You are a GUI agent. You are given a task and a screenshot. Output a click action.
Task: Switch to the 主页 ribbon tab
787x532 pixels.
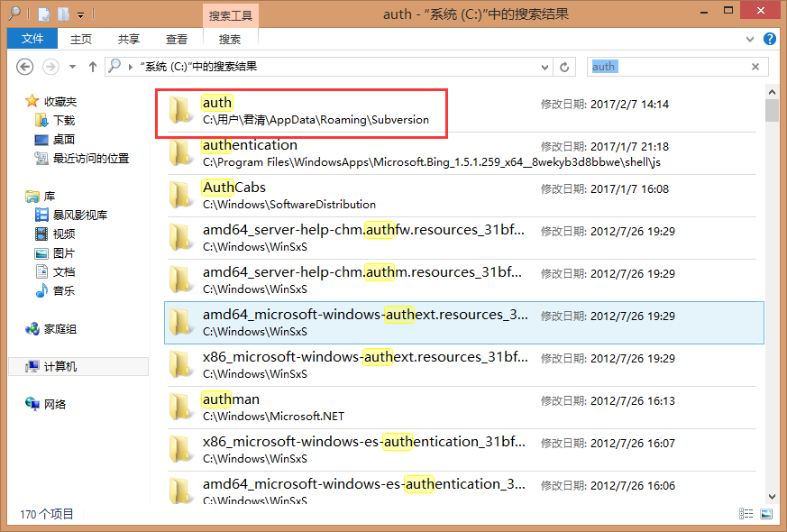tap(81, 39)
